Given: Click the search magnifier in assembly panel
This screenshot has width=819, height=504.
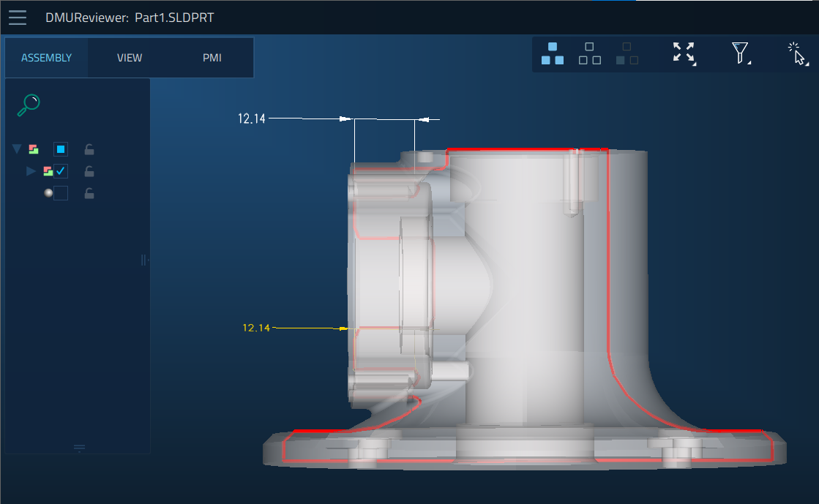Looking at the screenshot, I should 29,105.
